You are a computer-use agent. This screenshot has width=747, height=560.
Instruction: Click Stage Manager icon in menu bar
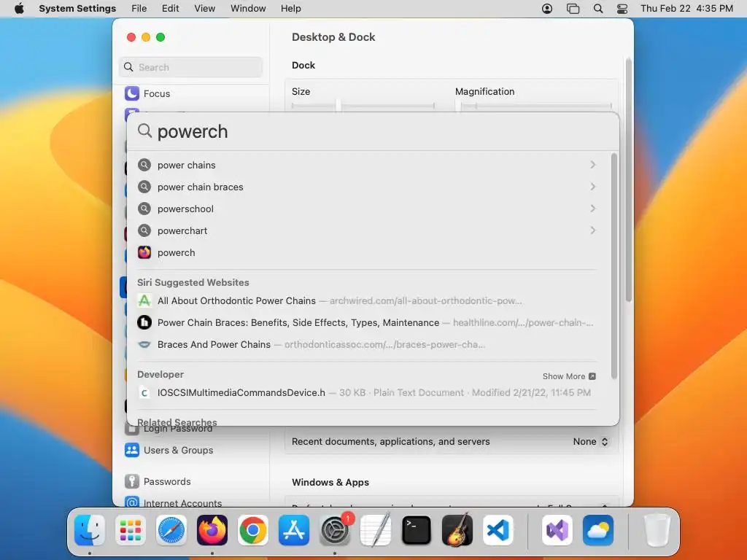point(573,9)
